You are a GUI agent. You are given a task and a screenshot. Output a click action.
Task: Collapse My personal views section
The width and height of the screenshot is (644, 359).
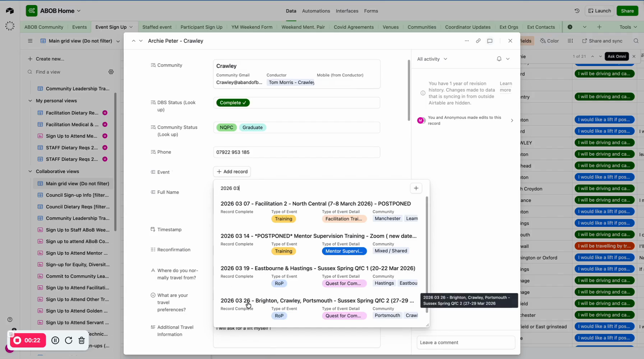click(30, 101)
